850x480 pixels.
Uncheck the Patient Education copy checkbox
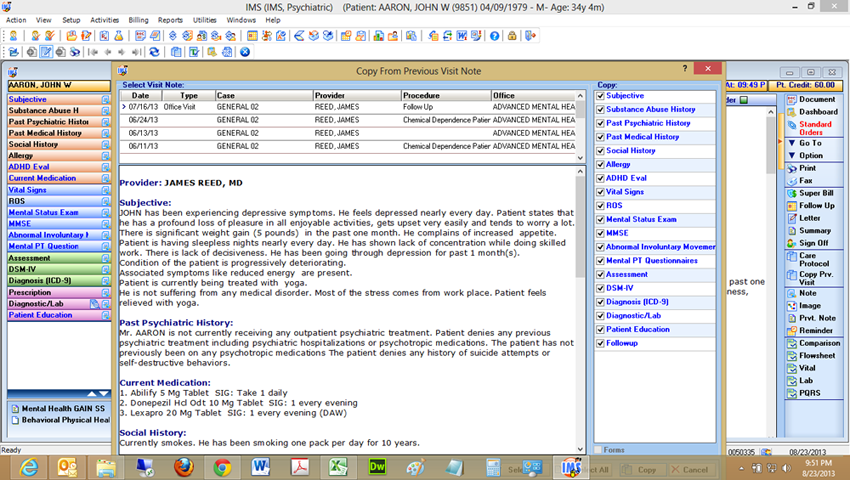pyautogui.click(x=600, y=330)
